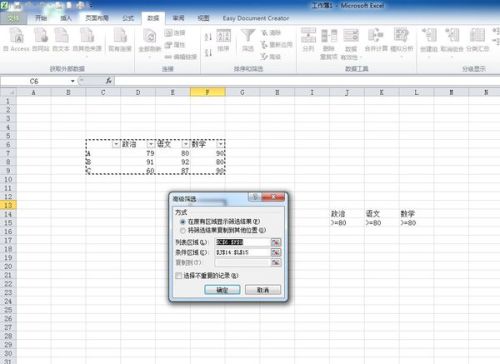Switch to the Formulas (公式) tab
The width and height of the screenshot is (500, 364).
point(128,18)
